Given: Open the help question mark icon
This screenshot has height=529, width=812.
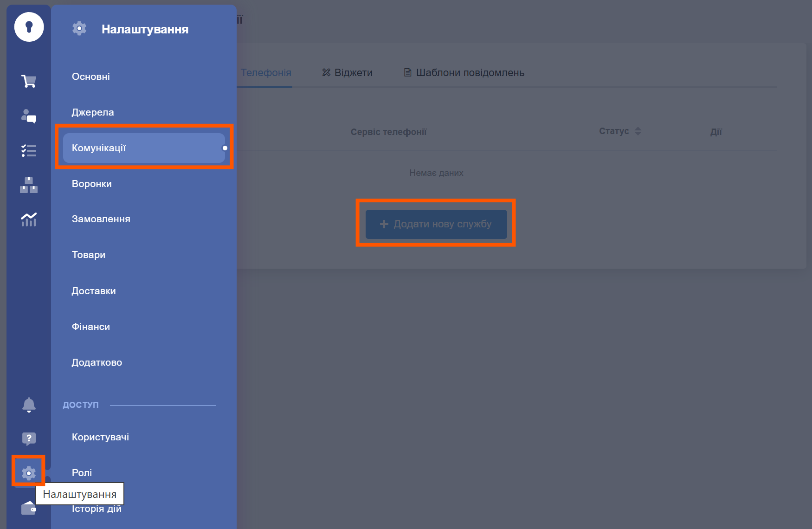Looking at the screenshot, I should click(x=29, y=439).
